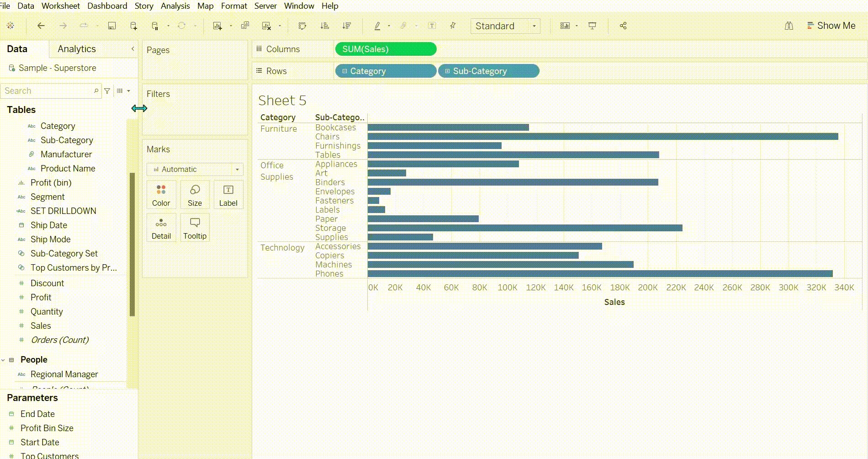Click the Share workbook icon
Viewport: 868px width, 459px height.
coord(623,26)
